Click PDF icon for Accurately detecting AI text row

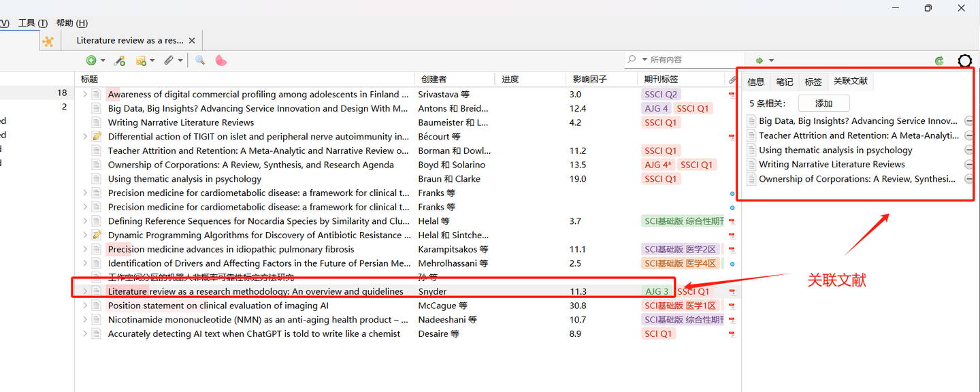[x=732, y=334]
